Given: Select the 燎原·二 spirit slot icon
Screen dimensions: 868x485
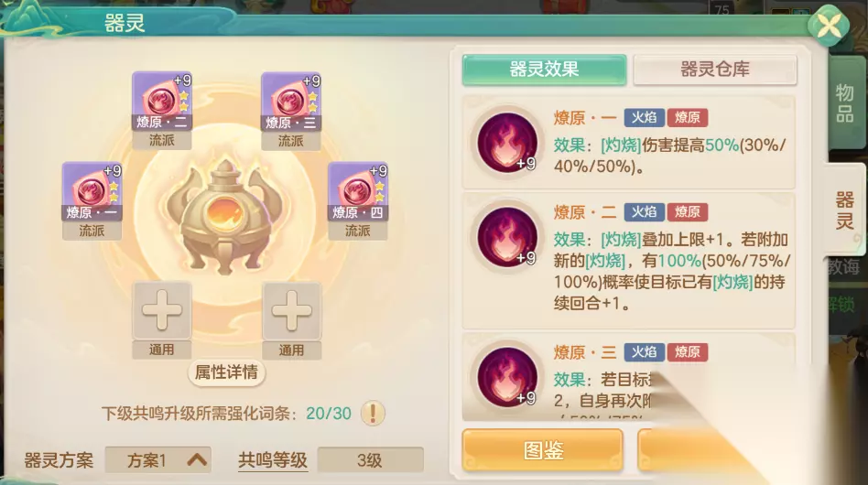Looking at the screenshot, I should [162, 102].
